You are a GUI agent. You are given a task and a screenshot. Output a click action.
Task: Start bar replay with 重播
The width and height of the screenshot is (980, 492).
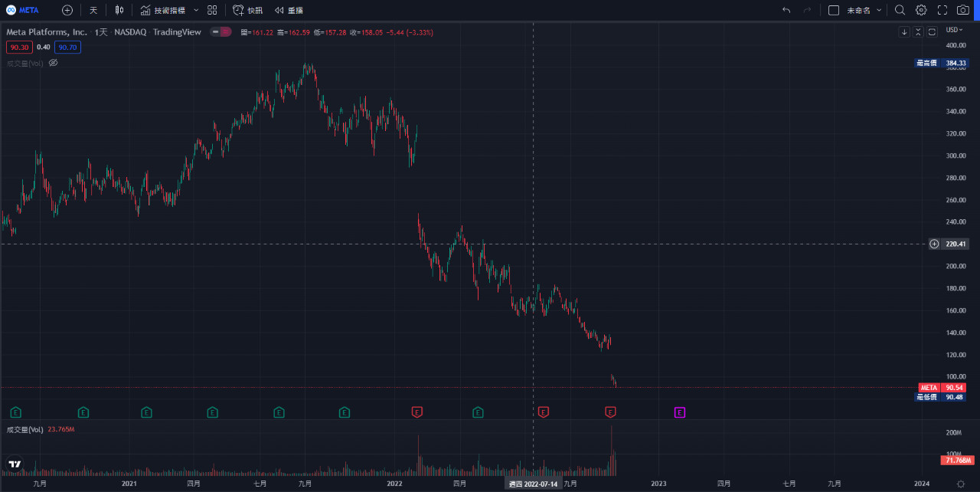tap(289, 10)
